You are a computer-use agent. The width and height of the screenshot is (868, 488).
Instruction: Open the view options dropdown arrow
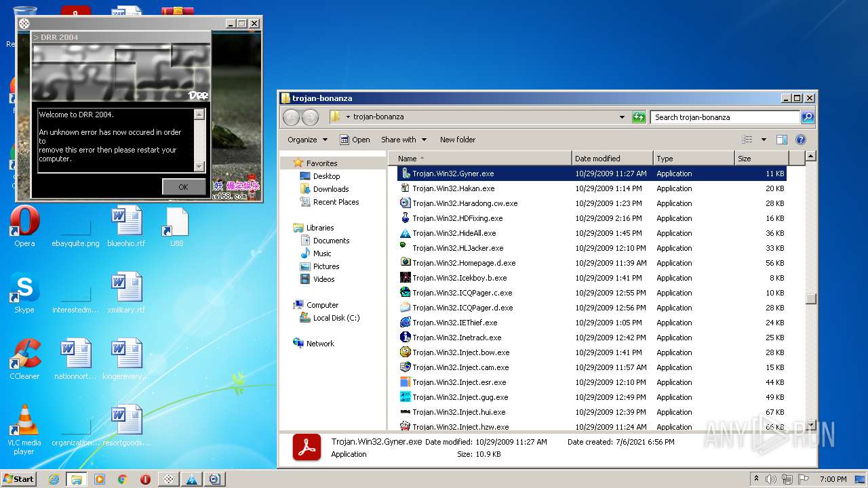(x=764, y=140)
